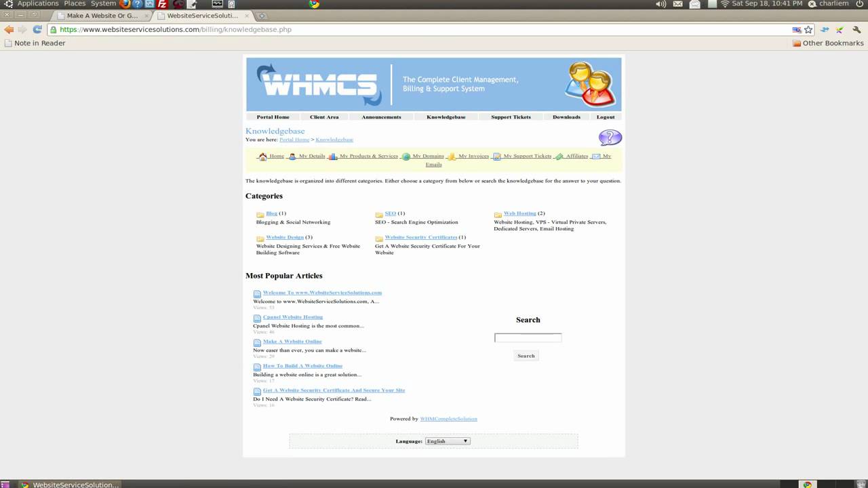Open the Language dropdown

pyautogui.click(x=448, y=441)
